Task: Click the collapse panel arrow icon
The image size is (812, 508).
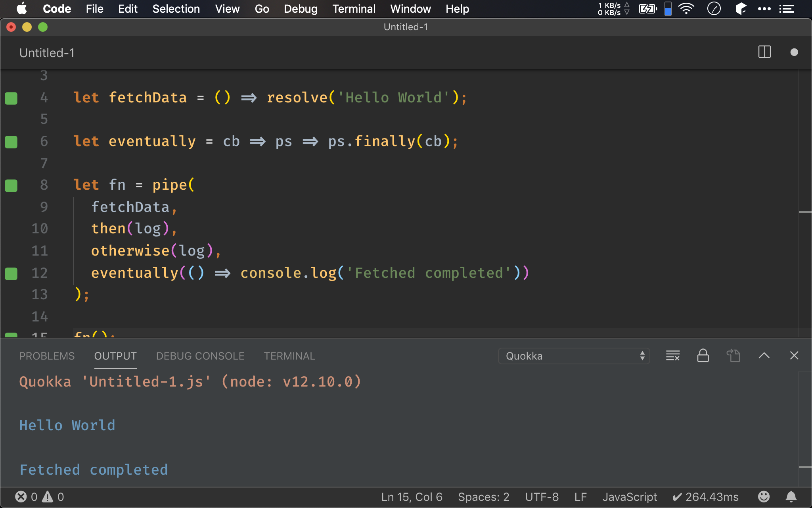Action: (x=764, y=356)
